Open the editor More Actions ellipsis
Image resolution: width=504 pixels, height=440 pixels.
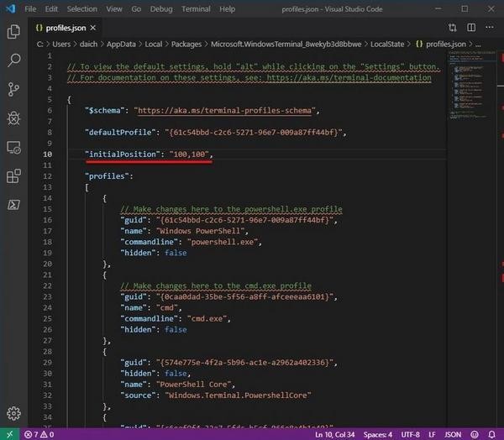[x=490, y=28]
